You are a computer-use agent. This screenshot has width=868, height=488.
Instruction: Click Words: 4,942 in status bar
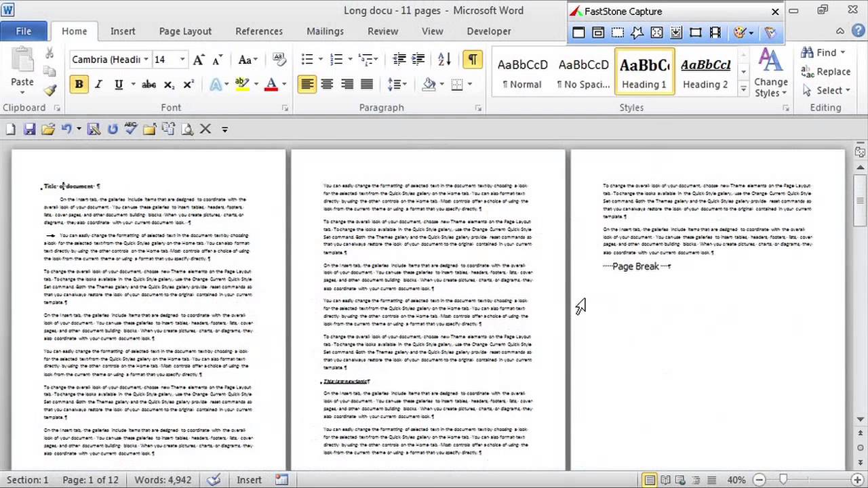163,480
